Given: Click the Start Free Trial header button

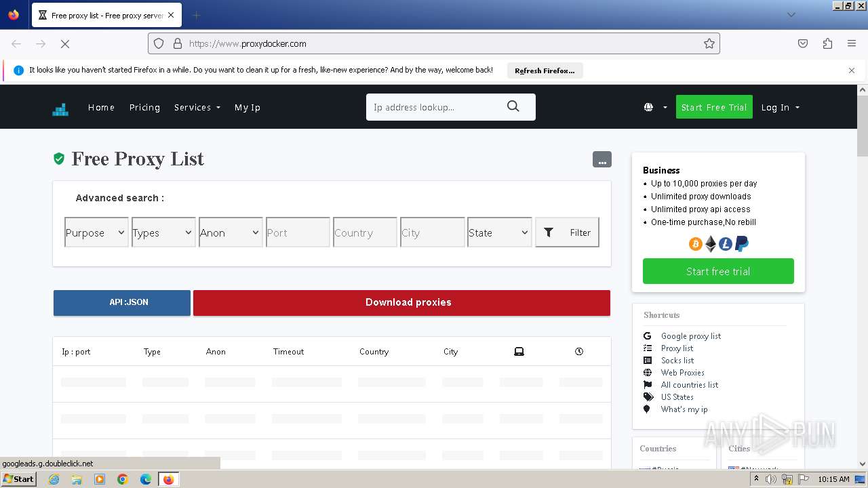Looking at the screenshot, I should point(714,107).
